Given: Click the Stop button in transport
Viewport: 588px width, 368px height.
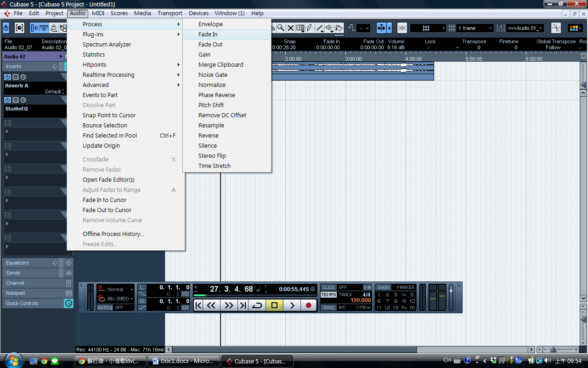Looking at the screenshot, I should pos(274,305).
